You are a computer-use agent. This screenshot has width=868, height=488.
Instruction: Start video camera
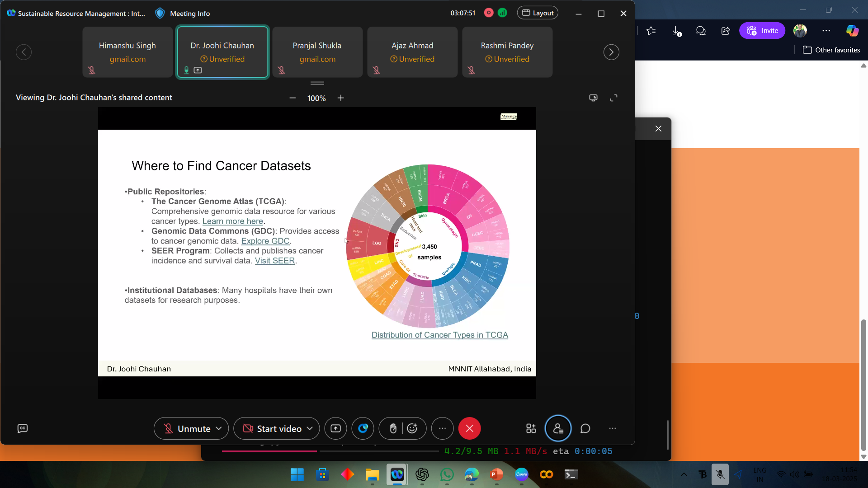click(x=272, y=428)
